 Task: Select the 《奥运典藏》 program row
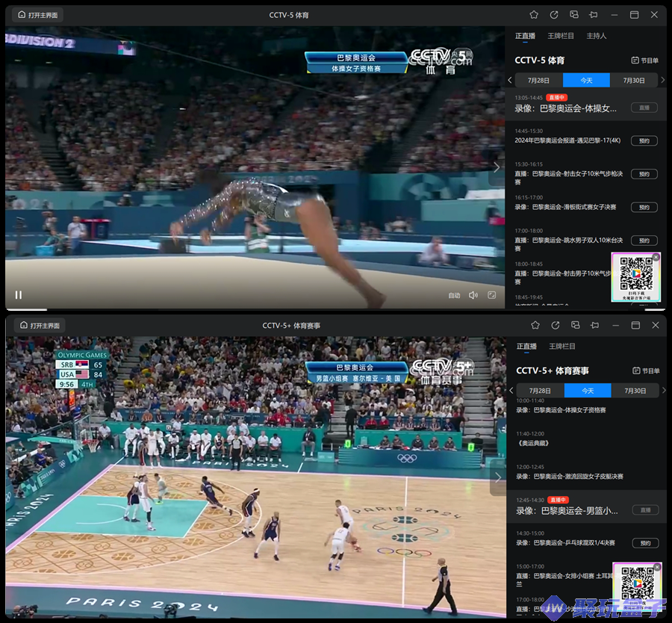click(587, 440)
